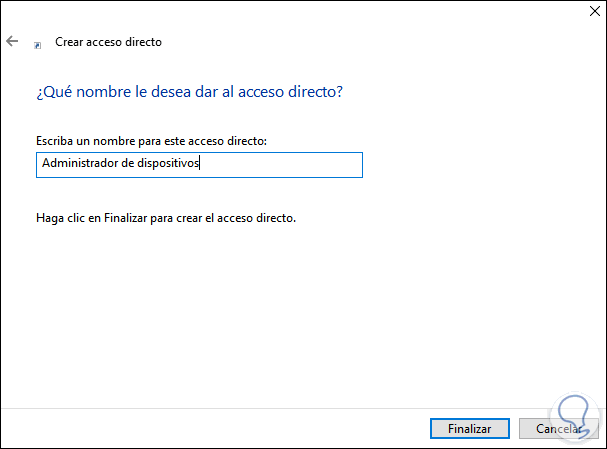This screenshot has height=449, width=607.
Task: Close the Crear acceso directo window
Action: coord(584,14)
